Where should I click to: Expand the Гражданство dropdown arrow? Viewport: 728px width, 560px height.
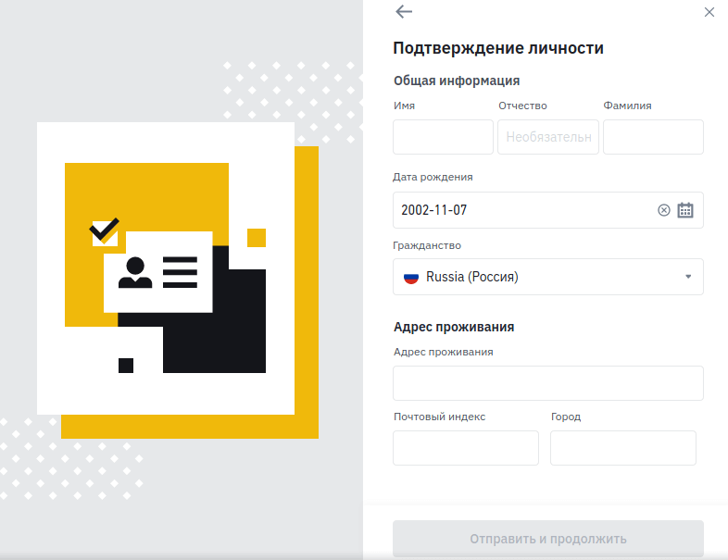click(x=688, y=277)
